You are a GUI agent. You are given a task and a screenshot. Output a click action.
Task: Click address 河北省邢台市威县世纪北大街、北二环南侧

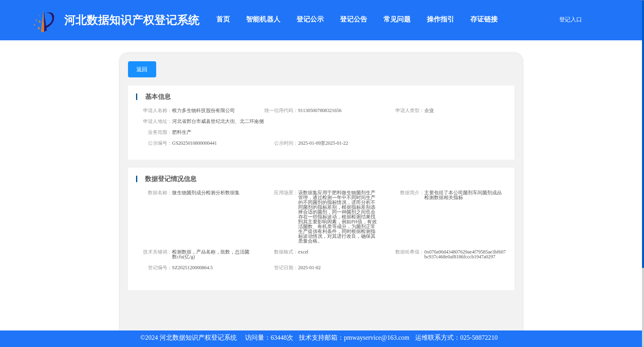(218, 121)
